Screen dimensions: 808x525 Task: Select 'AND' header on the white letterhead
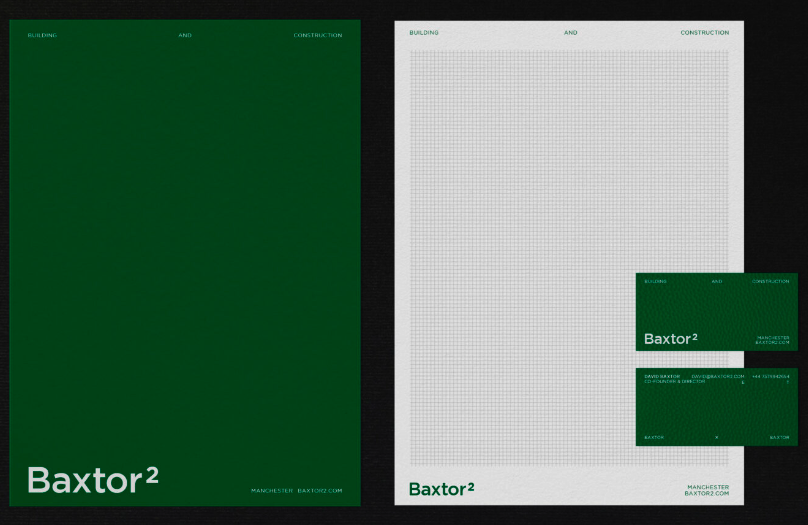tap(570, 33)
